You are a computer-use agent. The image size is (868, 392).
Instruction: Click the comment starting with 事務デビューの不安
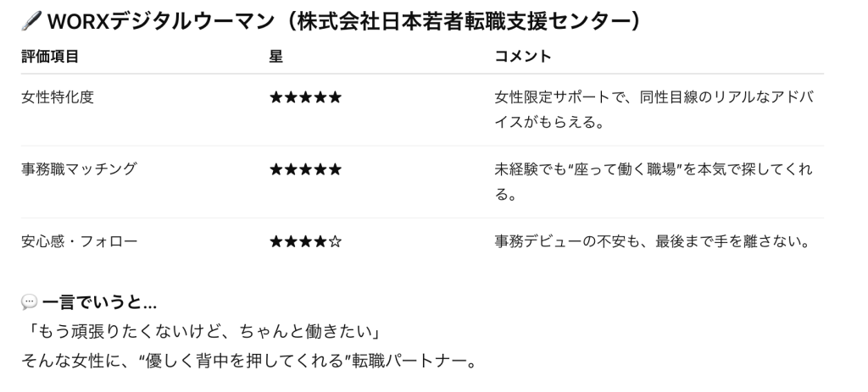654,242
